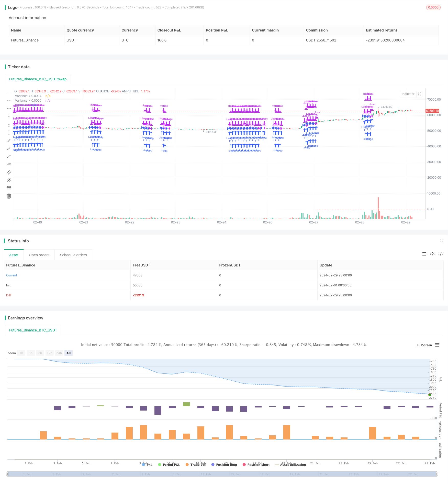Select the diagonal segment drawing tool
The image size is (448, 484).
point(9,156)
